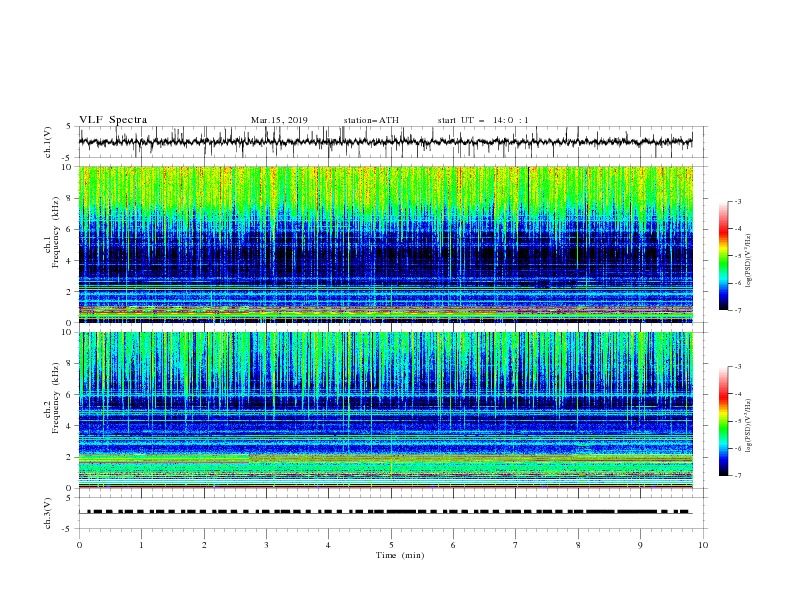This screenshot has height=612, width=792.
Task: Click the ch.1 spectrogram panel
Action: click(x=385, y=244)
